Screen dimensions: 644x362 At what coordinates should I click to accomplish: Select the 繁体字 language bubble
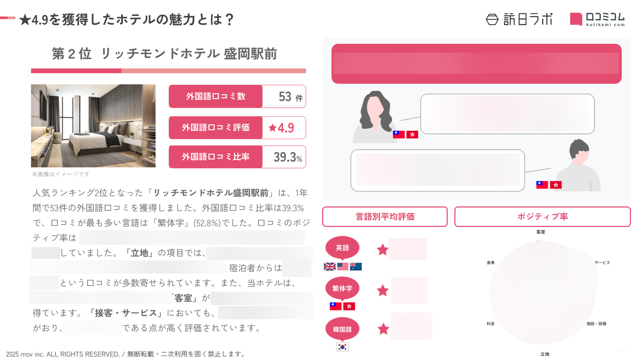coord(342,288)
